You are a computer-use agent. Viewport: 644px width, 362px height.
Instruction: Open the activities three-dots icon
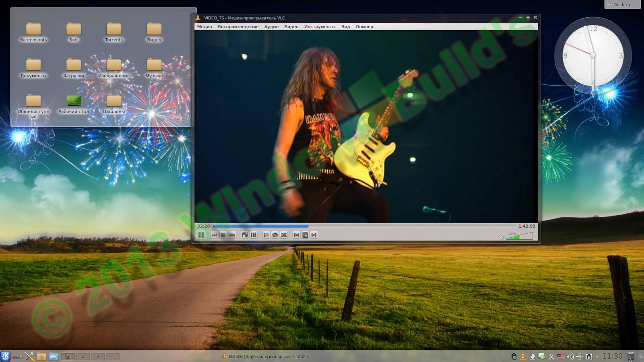pos(17,357)
